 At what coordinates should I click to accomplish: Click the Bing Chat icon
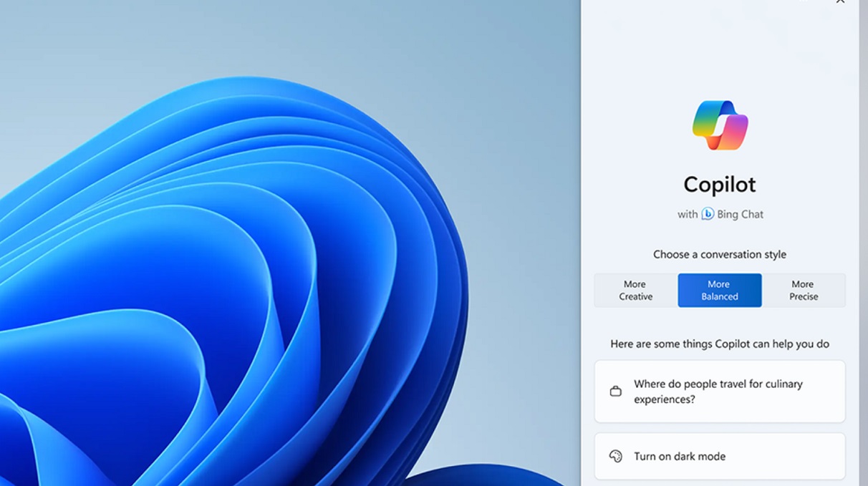coord(708,214)
